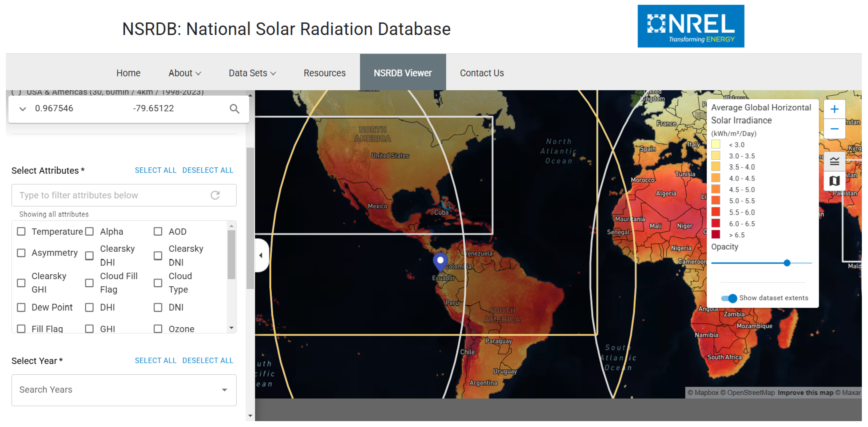The image size is (868, 427).
Task: Toggle the legend panel icon on map
Action: (x=834, y=161)
